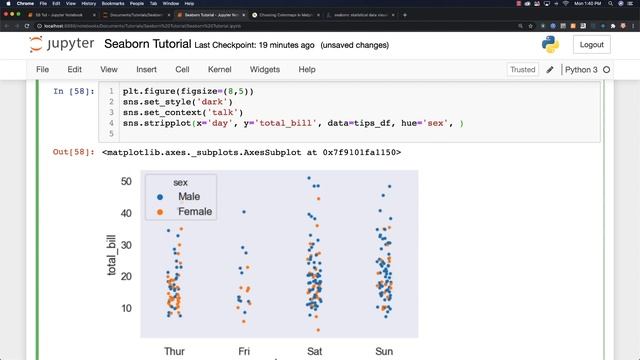The width and height of the screenshot is (640, 360).
Task: Click the menu bar clock Mon 1:40 PM
Action: pos(587,3)
